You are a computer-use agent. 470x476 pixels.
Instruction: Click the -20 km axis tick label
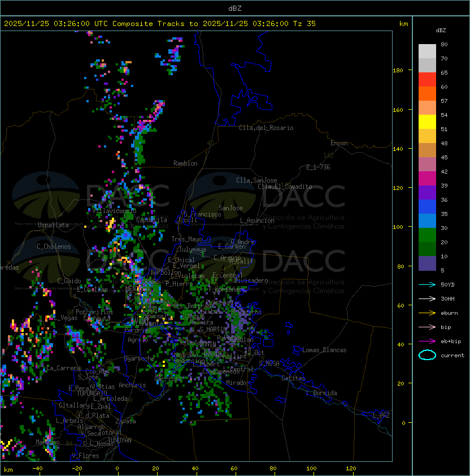tap(77, 469)
